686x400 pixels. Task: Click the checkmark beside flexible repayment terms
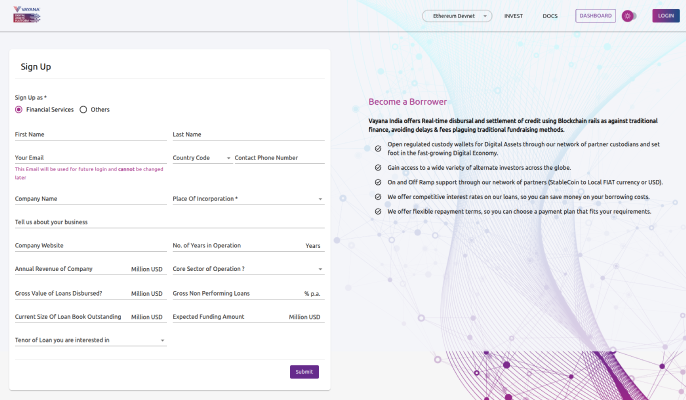pyautogui.click(x=378, y=212)
